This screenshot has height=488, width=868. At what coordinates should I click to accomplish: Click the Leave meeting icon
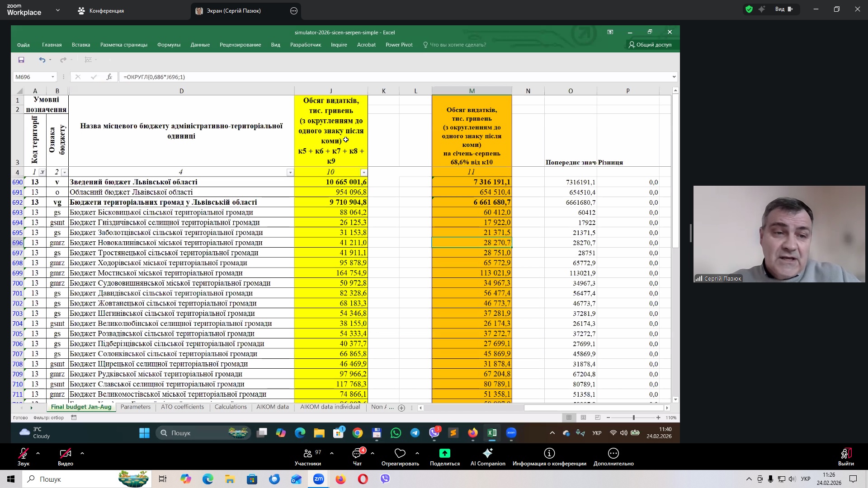(845, 454)
